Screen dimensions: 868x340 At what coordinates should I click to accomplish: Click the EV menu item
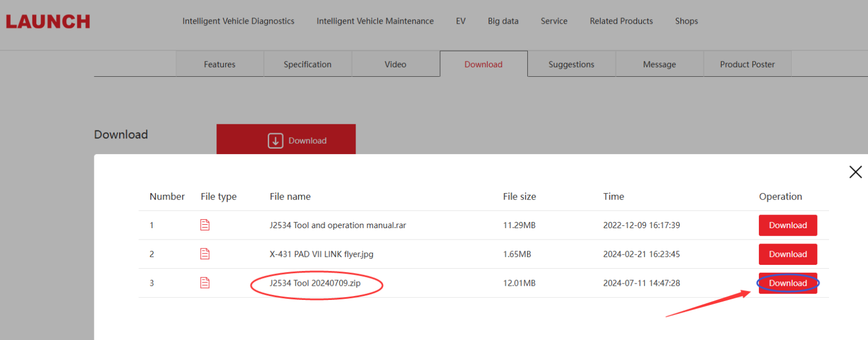pos(461,21)
